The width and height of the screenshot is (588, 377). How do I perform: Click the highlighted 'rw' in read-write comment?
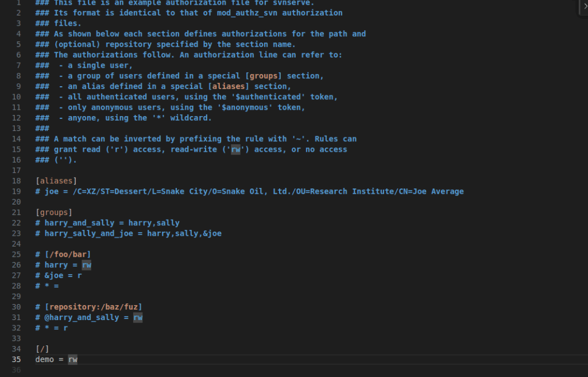click(x=235, y=149)
